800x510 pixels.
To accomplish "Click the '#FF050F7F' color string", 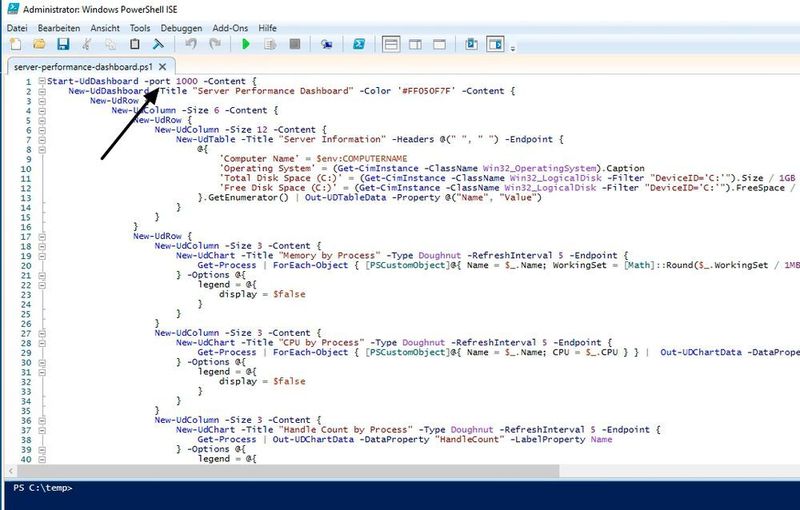I will pos(427,91).
